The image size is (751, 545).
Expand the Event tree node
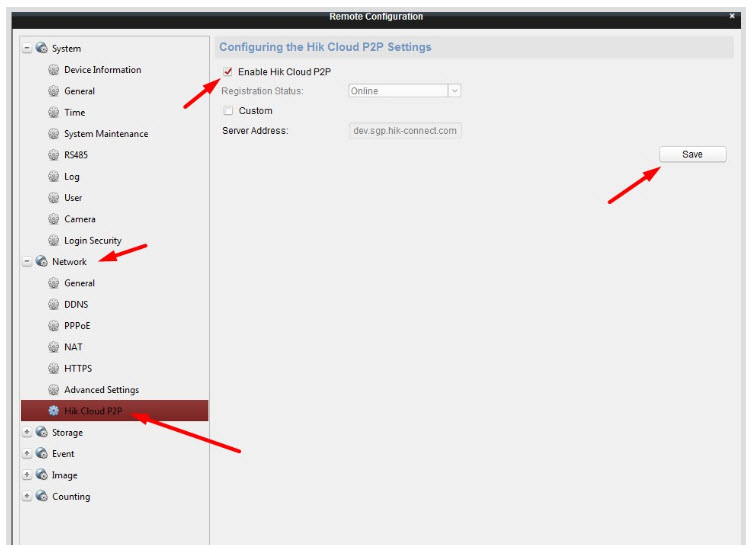coord(27,454)
